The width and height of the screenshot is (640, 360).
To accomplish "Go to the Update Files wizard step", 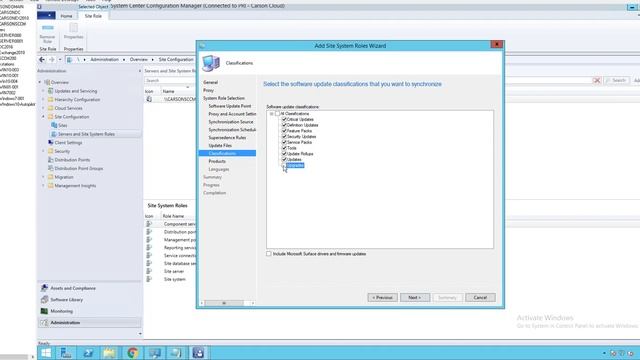I will click(x=220, y=145).
